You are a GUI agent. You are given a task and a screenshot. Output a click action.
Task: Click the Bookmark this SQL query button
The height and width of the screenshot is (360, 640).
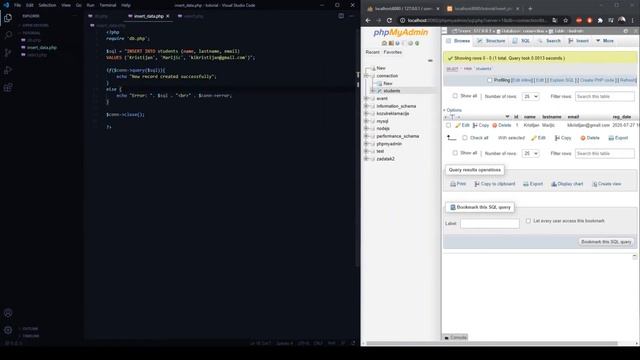coord(606,242)
